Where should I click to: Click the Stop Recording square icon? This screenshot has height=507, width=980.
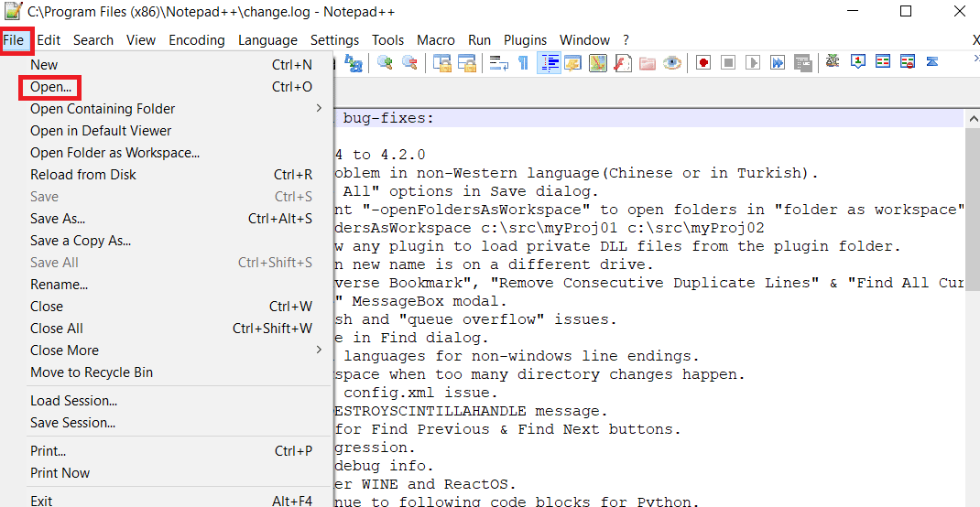point(728,62)
